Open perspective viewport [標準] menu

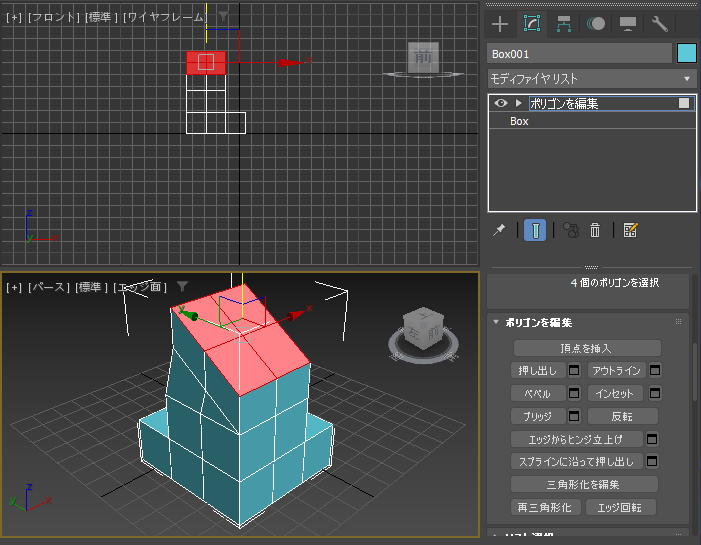91,287
